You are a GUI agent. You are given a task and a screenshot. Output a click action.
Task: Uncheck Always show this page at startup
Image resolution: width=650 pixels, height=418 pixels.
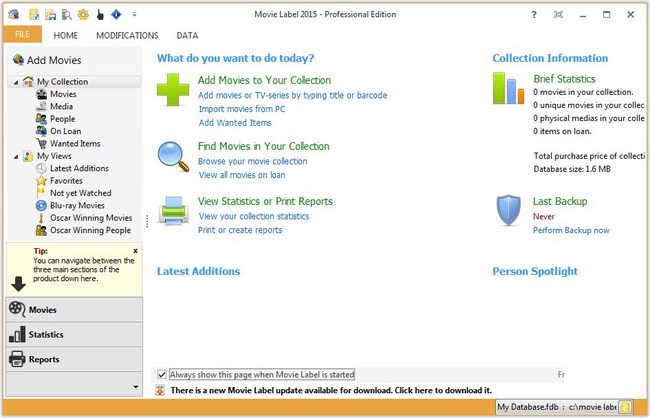(162, 374)
